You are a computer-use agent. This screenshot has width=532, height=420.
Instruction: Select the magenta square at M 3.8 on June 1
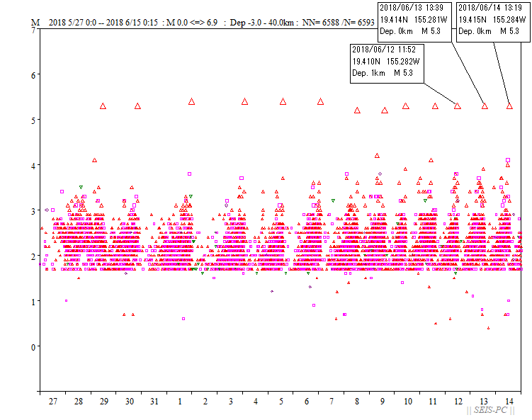click(189, 174)
